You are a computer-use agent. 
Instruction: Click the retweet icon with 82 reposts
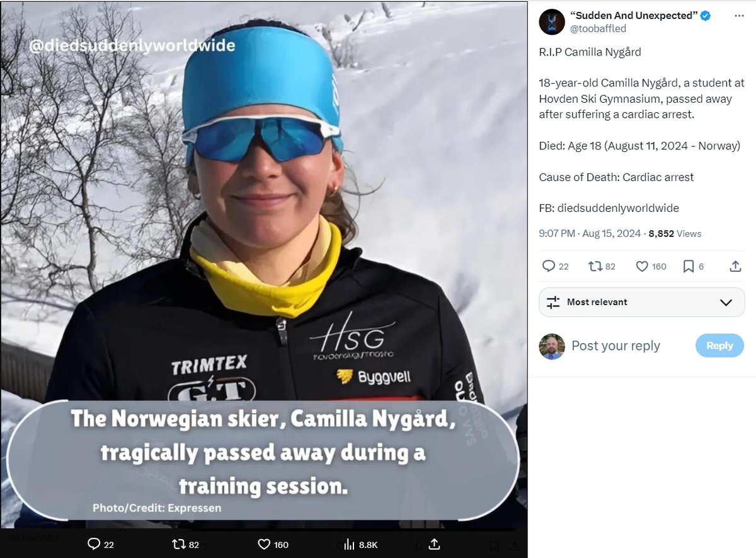coord(595,266)
